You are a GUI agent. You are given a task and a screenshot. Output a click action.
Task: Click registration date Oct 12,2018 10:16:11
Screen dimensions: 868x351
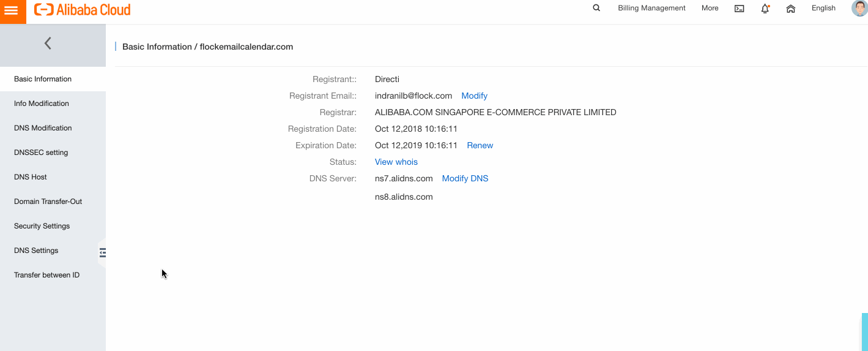[x=416, y=129]
